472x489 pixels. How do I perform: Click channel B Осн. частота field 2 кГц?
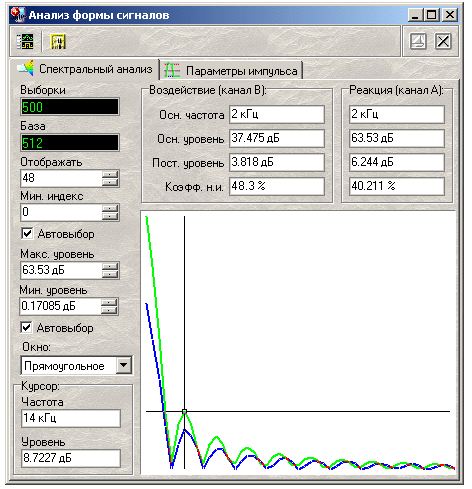(277, 114)
